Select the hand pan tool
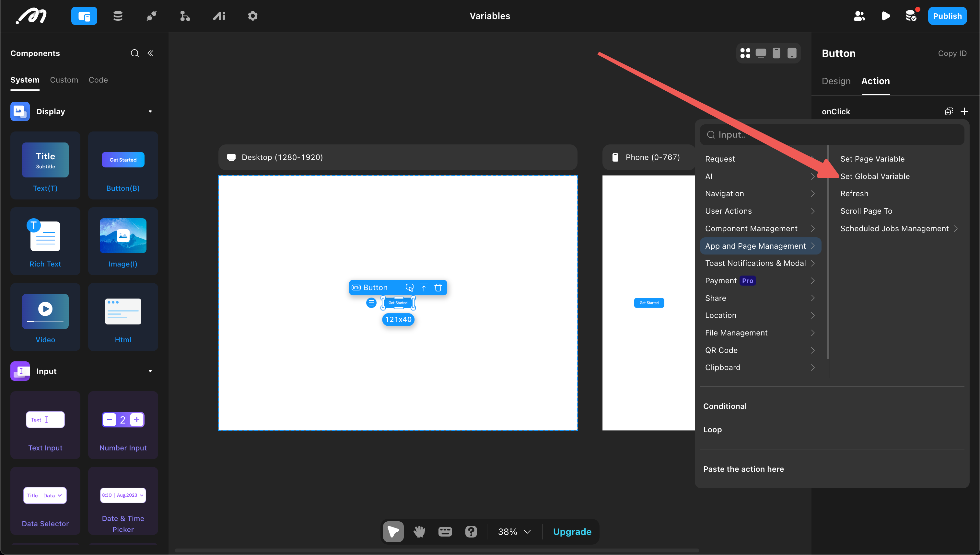This screenshot has height=555, width=980. 419,531
